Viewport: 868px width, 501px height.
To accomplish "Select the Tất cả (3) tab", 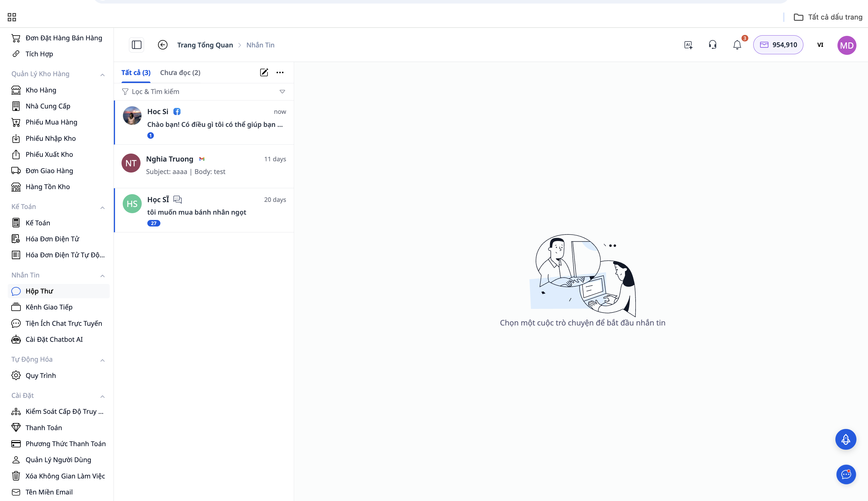I will coord(136,73).
